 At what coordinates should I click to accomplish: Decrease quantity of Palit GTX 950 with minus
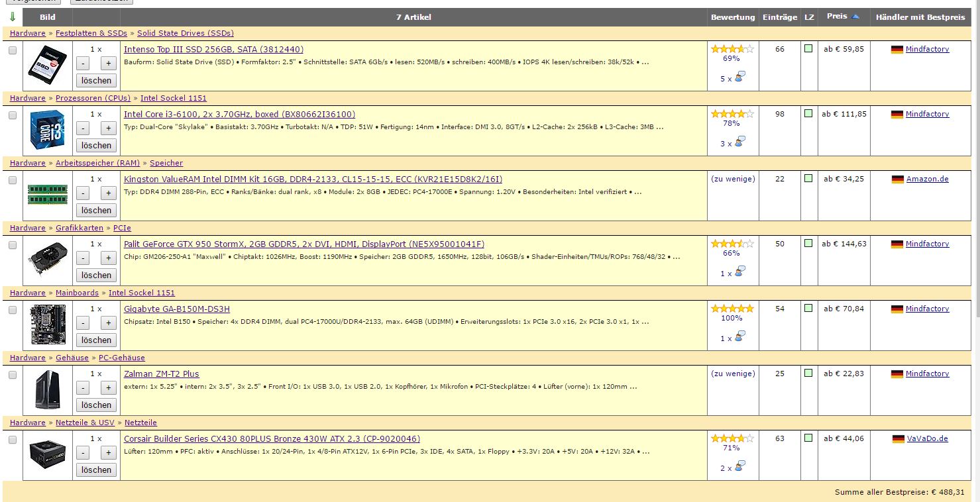(x=83, y=258)
